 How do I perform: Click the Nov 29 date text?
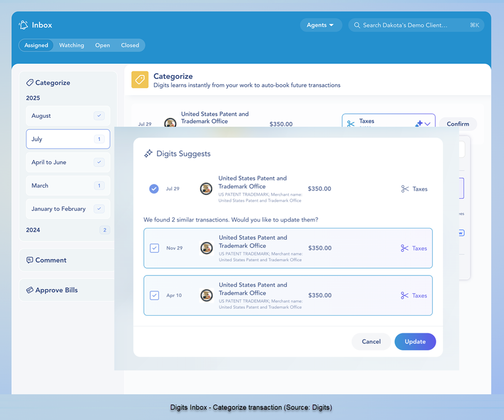pyautogui.click(x=175, y=248)
